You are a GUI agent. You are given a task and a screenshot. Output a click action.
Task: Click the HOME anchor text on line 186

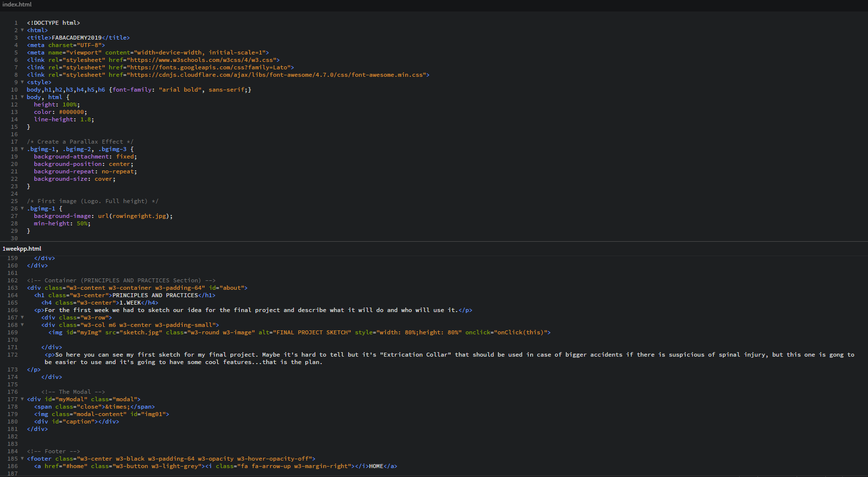click(x=376, y=466)
